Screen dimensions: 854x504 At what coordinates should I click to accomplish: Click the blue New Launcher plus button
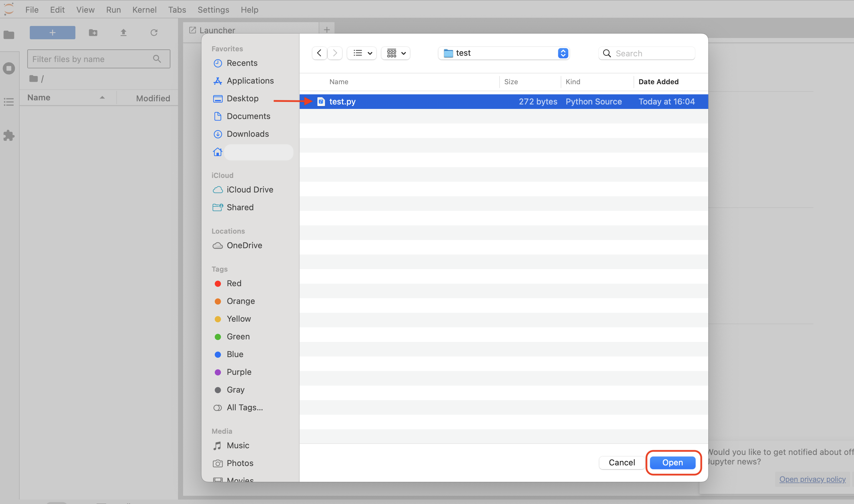pyautogui.click(x=52, y=33)
